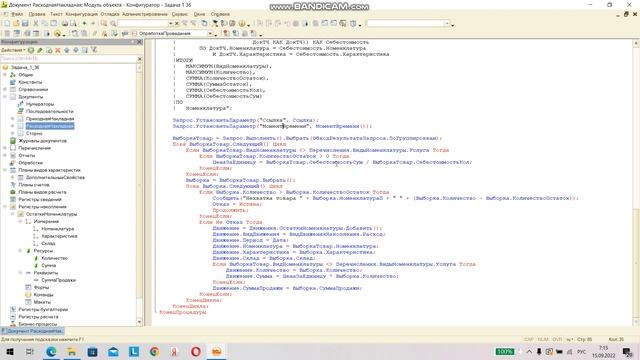Collapse the Регистры накопления node
Image resolution: width=640 pixels, height=360 pixels.
pyautogui.click(x=5, y=207)
